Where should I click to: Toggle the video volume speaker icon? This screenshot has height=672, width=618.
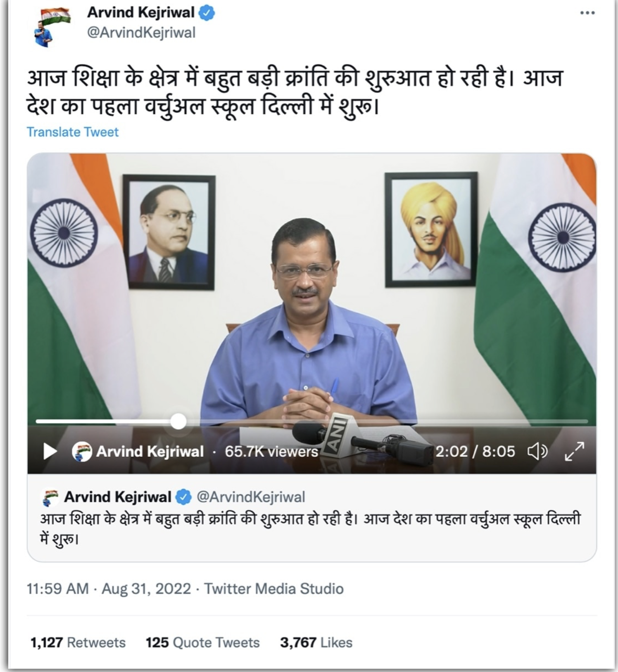coord(537,451)
